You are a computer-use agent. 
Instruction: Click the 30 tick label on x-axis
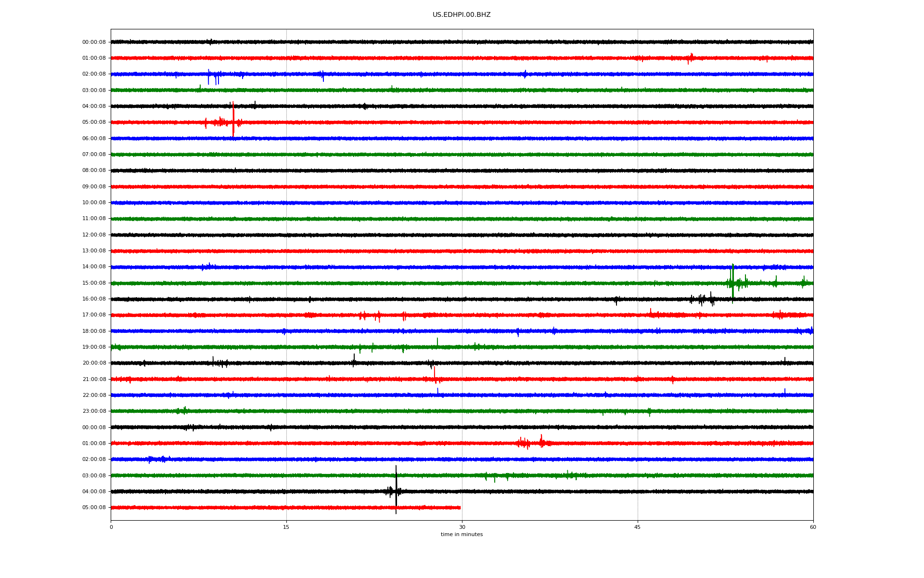462,527
